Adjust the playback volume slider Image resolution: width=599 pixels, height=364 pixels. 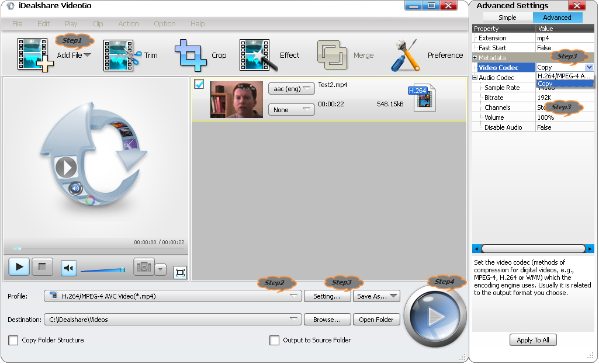[x=103, y=270]
